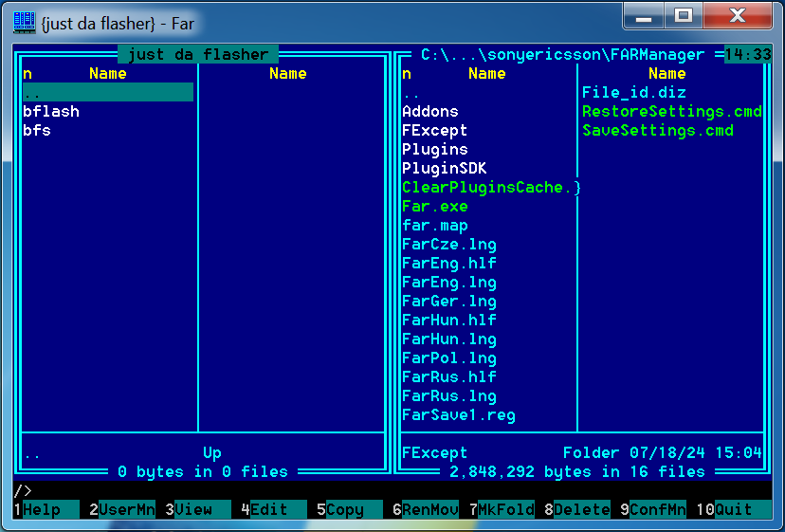The image size is (785, 532).
Task: Select the File_id.diz file
Action: [x=634, y=93]
